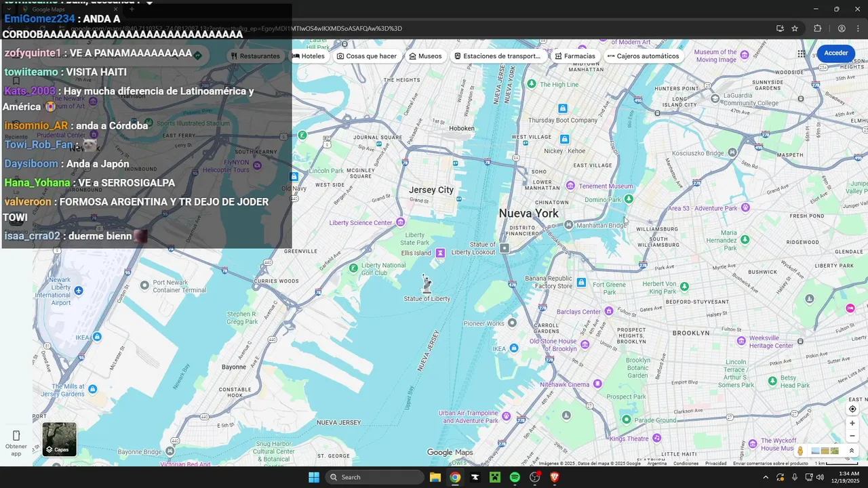Select the Cosas que hacer chip
The height and width of the screenshot is (488, 868).
click(x=367, y=56)
